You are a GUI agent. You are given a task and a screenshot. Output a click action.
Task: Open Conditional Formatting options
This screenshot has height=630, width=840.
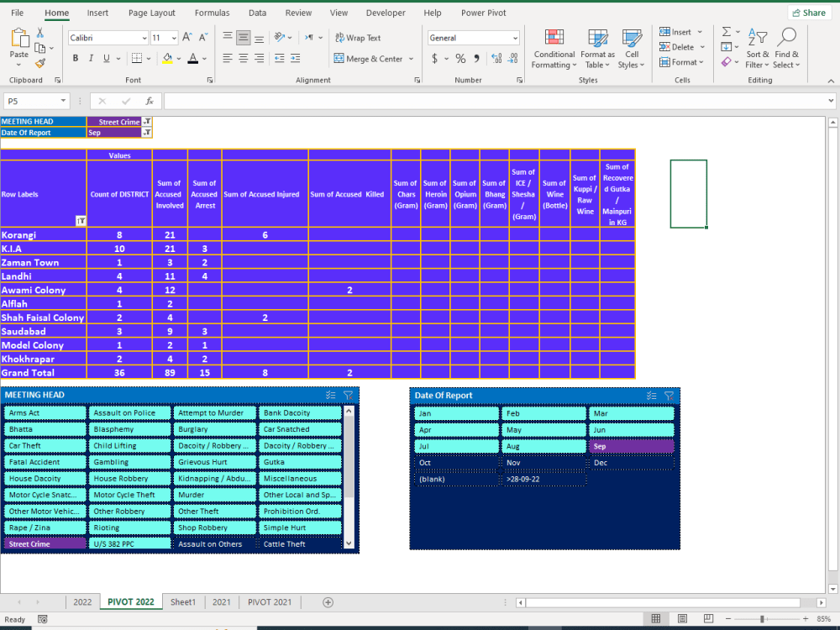[x=554, y=49]
